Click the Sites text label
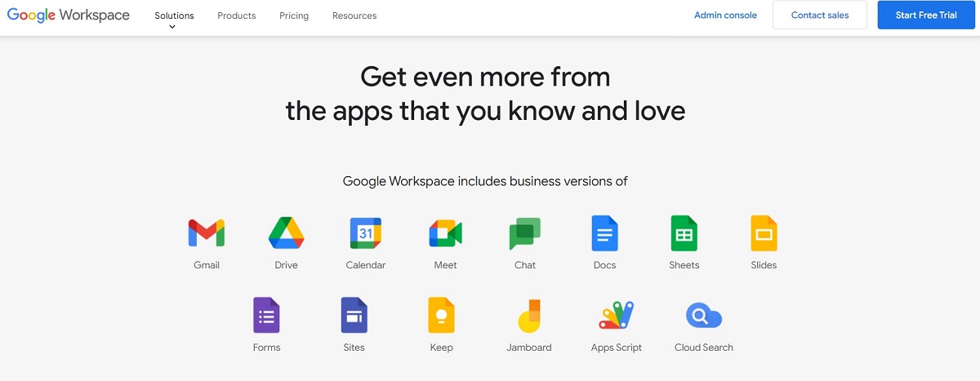 pos(354,348)
